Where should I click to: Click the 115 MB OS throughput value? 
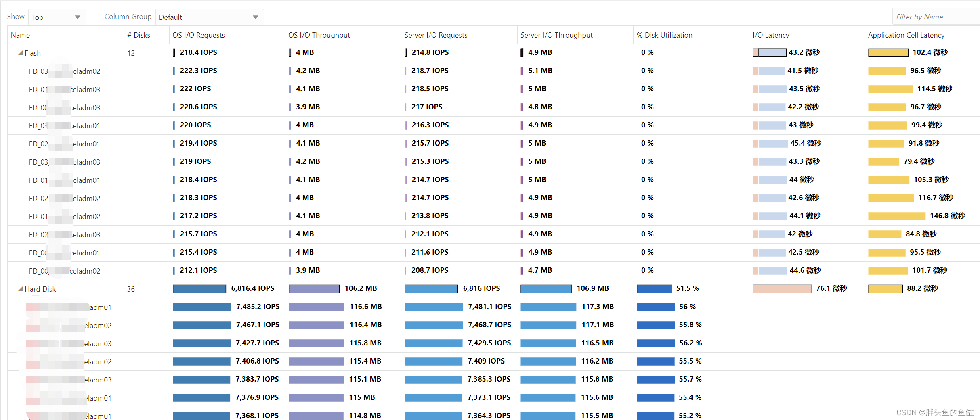click(362, 397)
